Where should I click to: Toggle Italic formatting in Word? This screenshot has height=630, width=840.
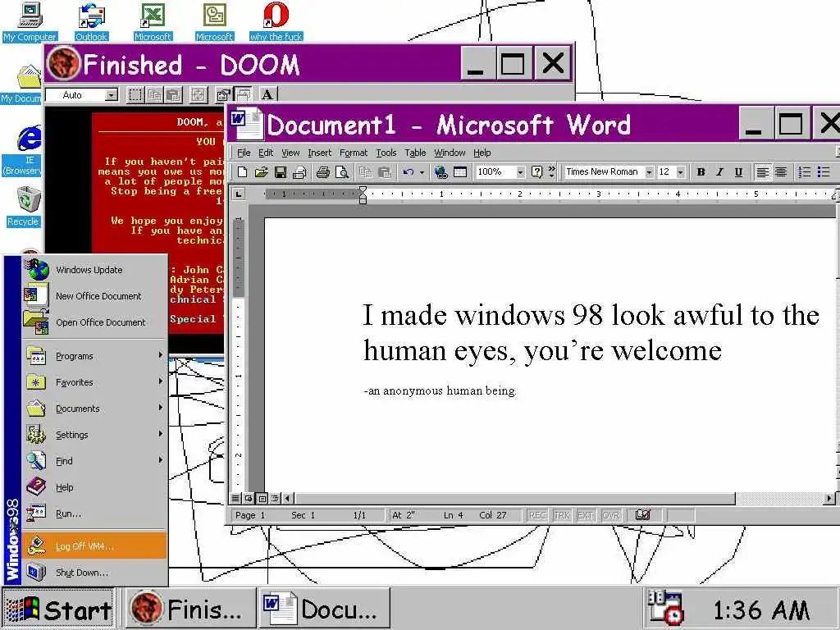pyautogui.click(x=719, y=172)
